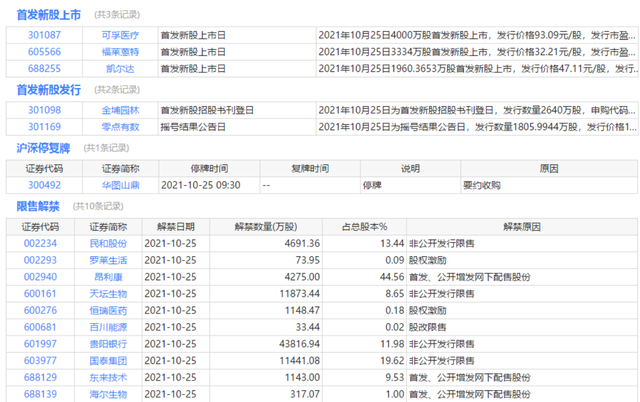
Task: Select share percentage 44.56 cell
Action: click(x=364, y=277)
